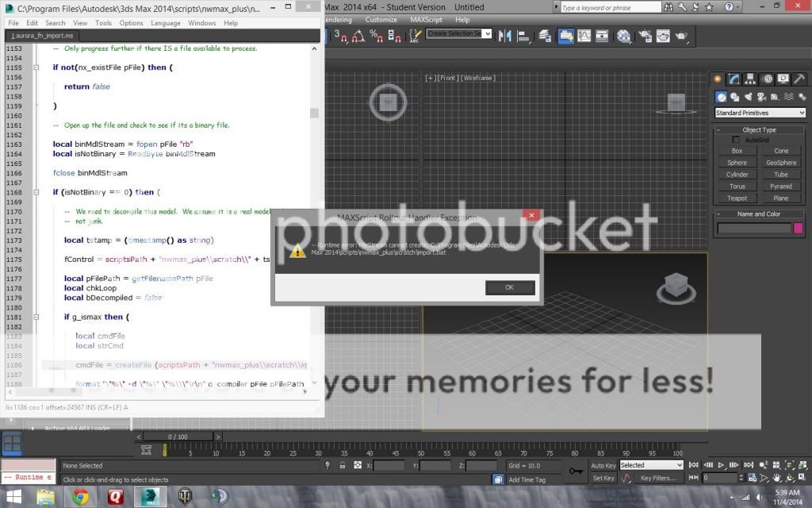812x508 pixels.
Task: Select the Cameras category icon
Action: [x=762, y=97]
